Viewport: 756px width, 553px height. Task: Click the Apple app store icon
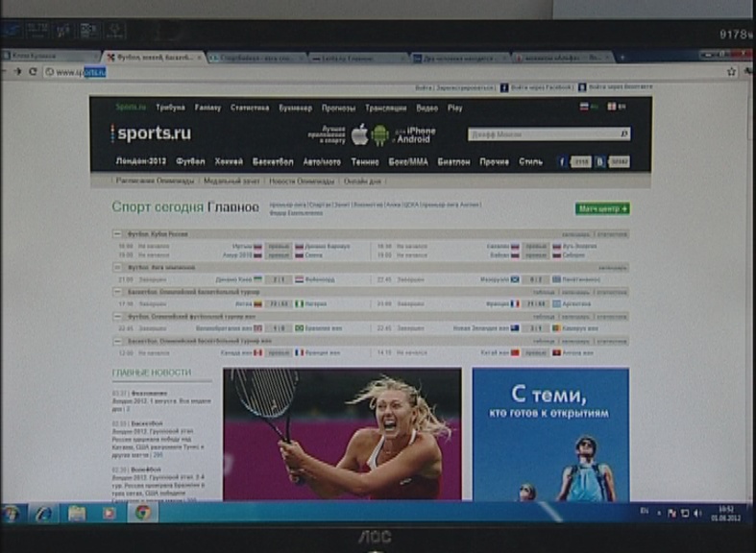[359, 134]
